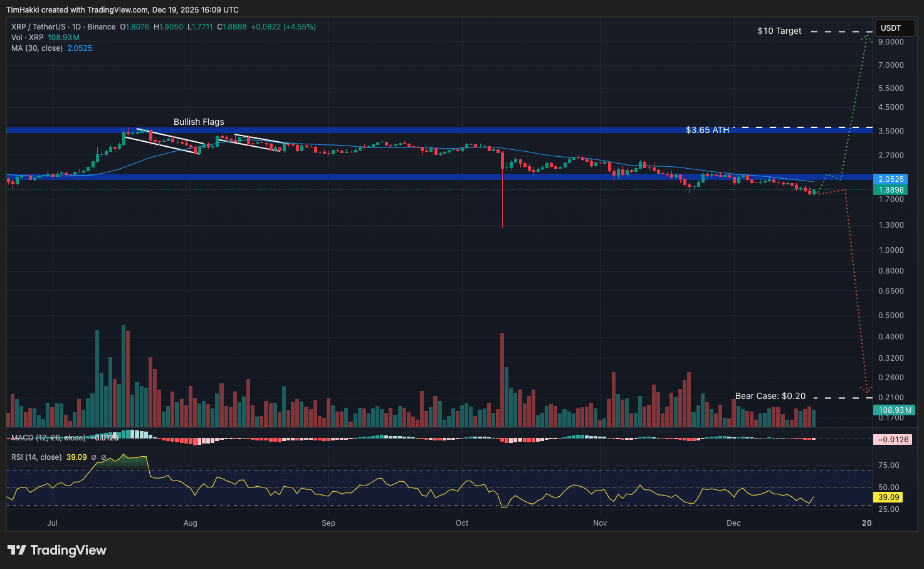Click the Dec label on time axis

pyautogui.click(x=733, y=523)
